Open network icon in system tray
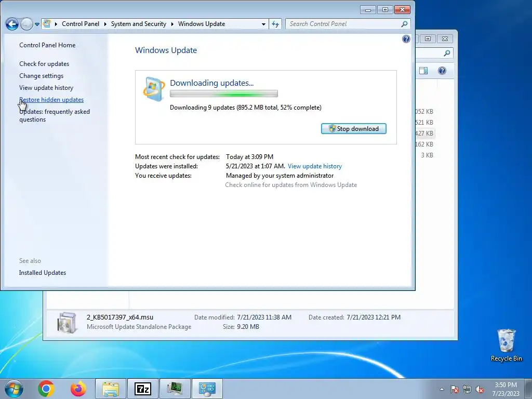This screenshot has height=399, width=532. pyautogui.click(x=467, y=390)
